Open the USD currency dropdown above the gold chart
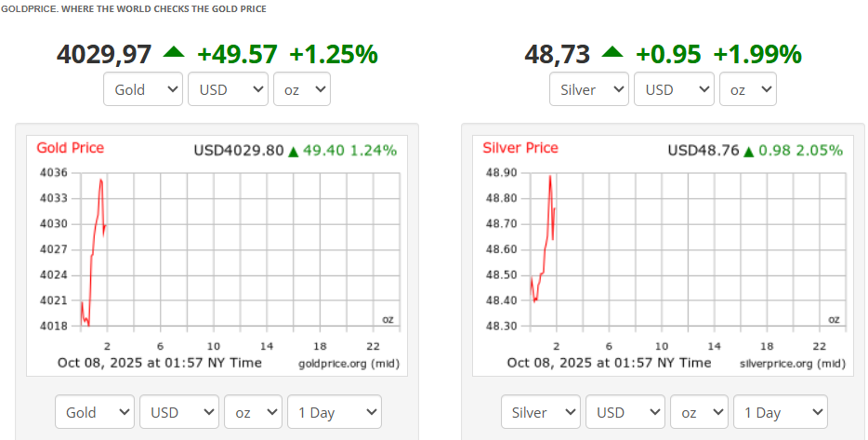 [x=229, y=89]
